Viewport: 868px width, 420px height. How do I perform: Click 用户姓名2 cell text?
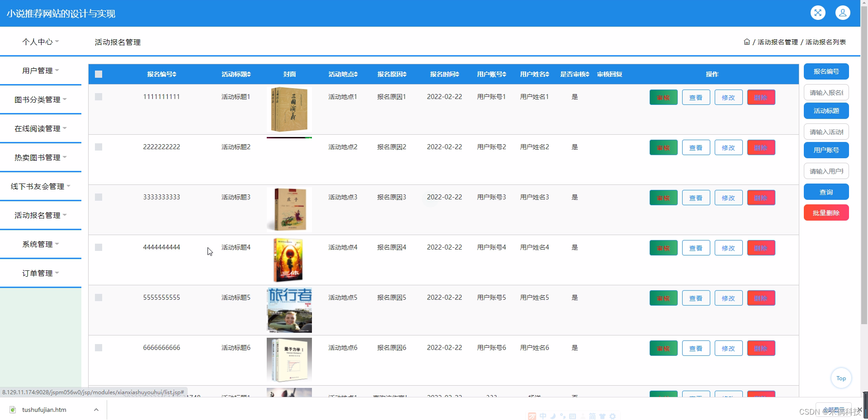click(534, 147)
